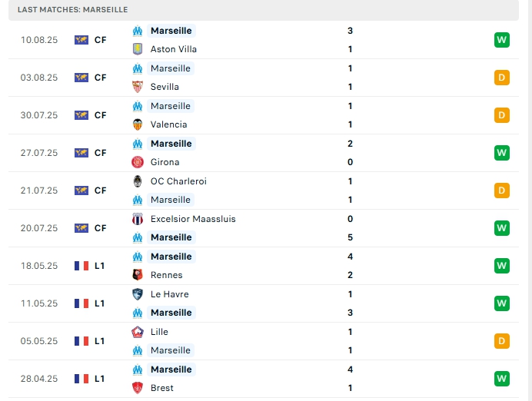The height and width of the screenshot is (401, 532).
Task: Open the Valencia team link
Action: 168,124
